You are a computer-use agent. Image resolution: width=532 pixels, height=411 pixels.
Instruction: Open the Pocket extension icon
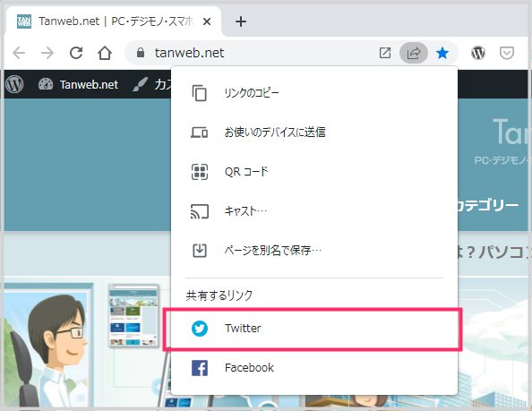click(507, 53)
